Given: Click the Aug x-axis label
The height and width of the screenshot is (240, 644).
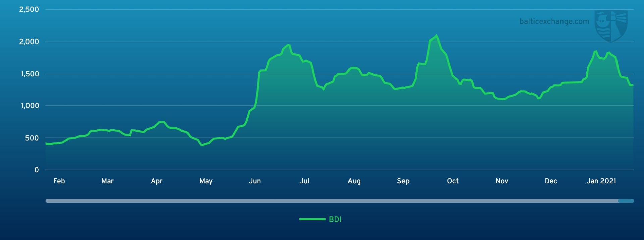Looking at the screenshot, I should coord(354,181).
